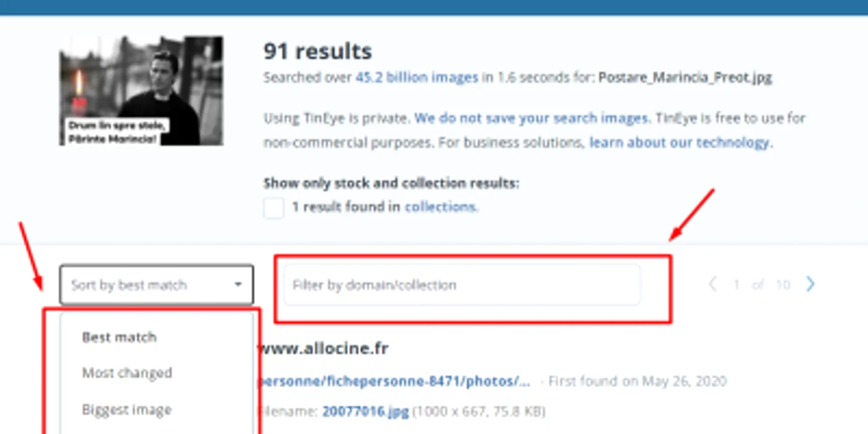Open the 45.2 billion images link
The height and width of the screenshot is (434, 868).
pyautogui.click(x=417, y=78)
